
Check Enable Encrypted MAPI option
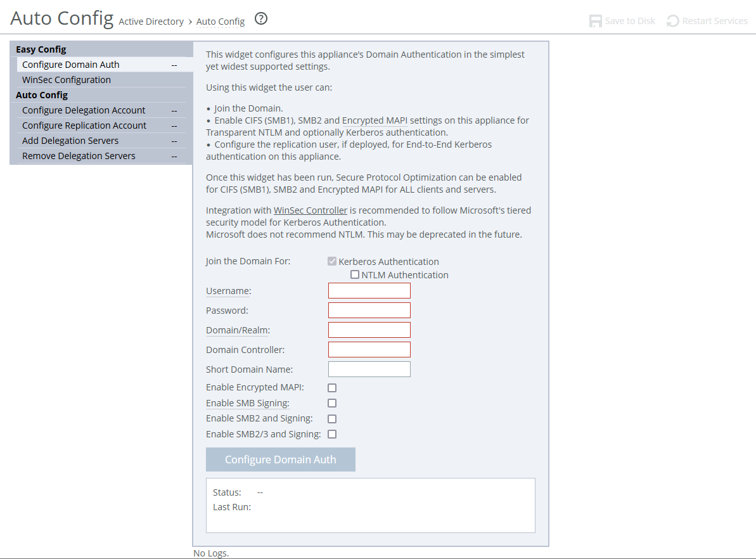[332, 388]
